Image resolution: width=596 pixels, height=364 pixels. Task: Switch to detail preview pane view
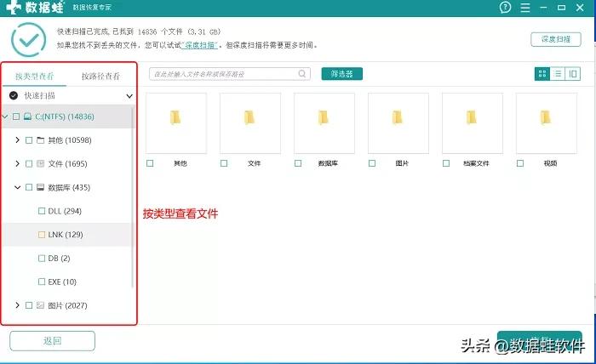(x=573, y=74)
